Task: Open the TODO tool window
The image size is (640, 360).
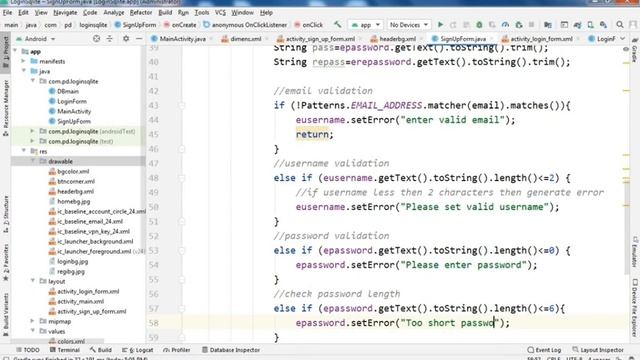Action: [x=28, y=350]
